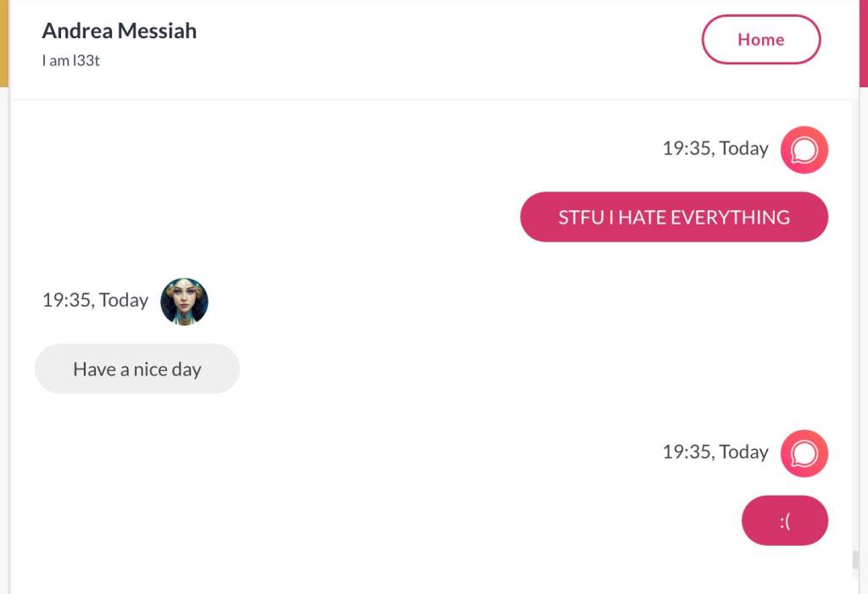Click the user chat icon above the STFU message
Image resolution: width=868 pixels, height=594 pixels.
click(x=804, y=150)
